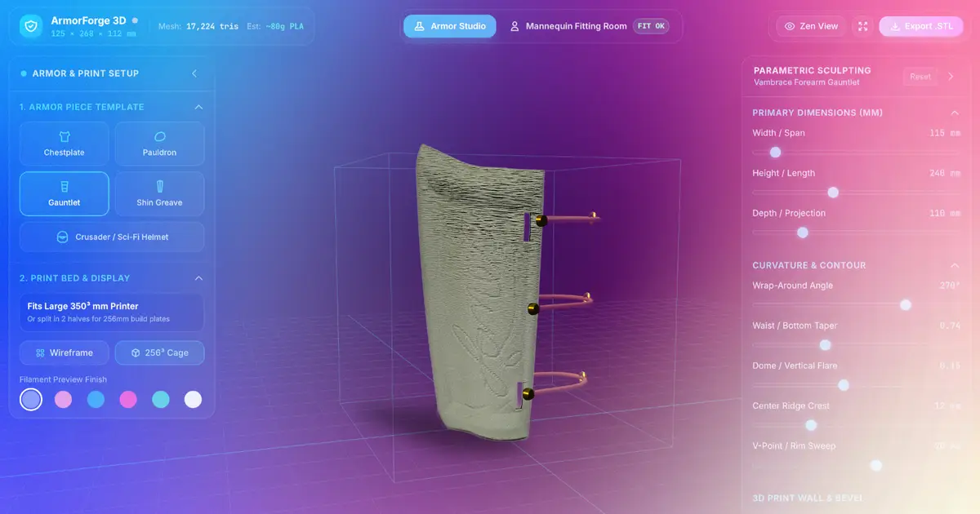The height and width of the screenshot is (514, 980).
Task: Click the Dome / Vertical Flare slider handle
Action: pos(844,385)
